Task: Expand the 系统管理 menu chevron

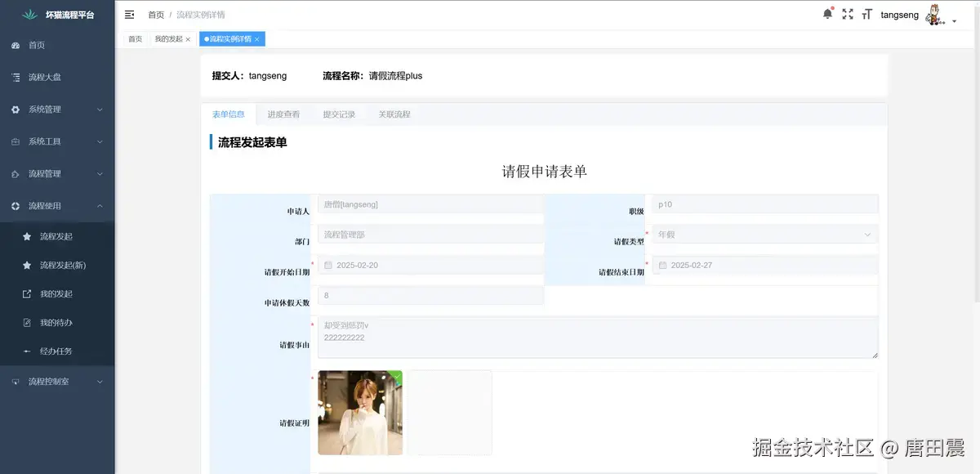Action: coord(100,109)
